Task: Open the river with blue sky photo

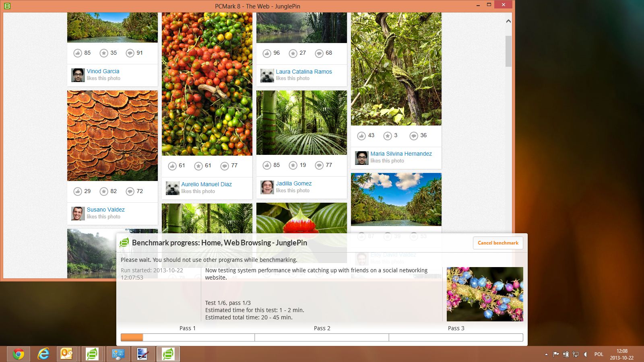Action: click(396, 200)
